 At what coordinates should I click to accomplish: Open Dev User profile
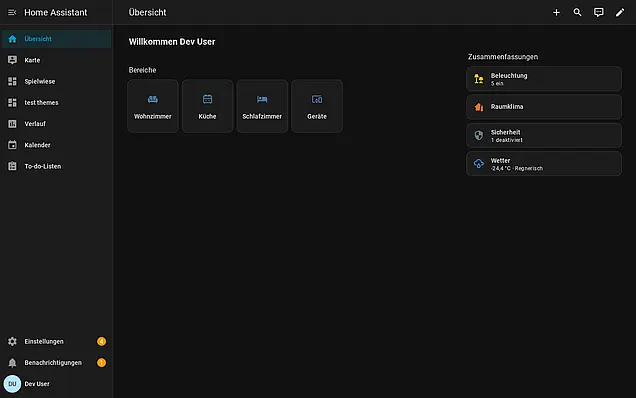(x=56, y=384)
